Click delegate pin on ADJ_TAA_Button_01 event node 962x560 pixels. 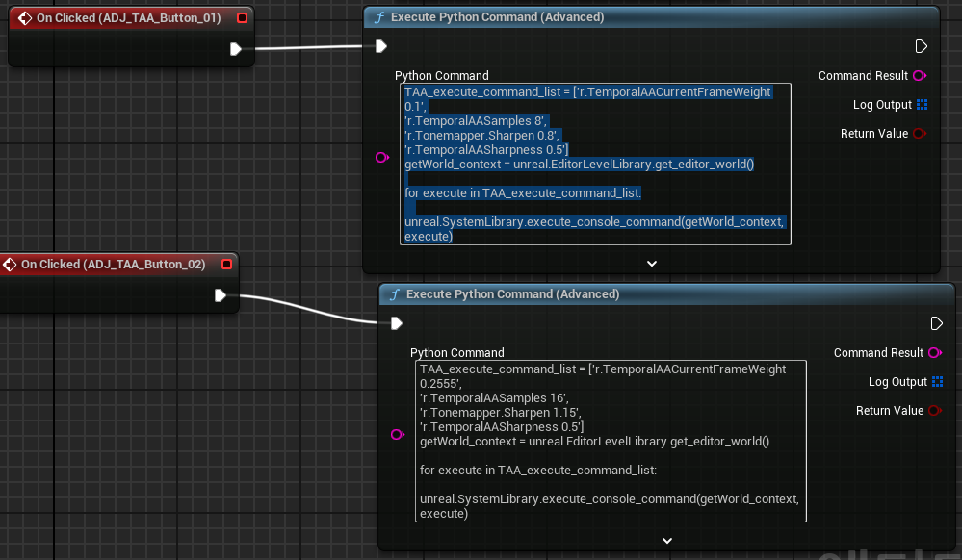coord(243,17)
